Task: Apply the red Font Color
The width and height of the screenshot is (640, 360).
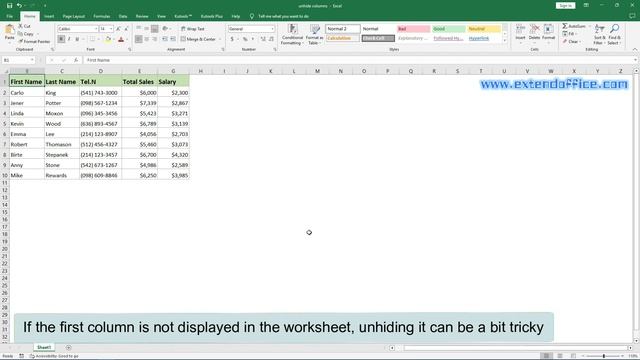Action: (x=121, y=39)
